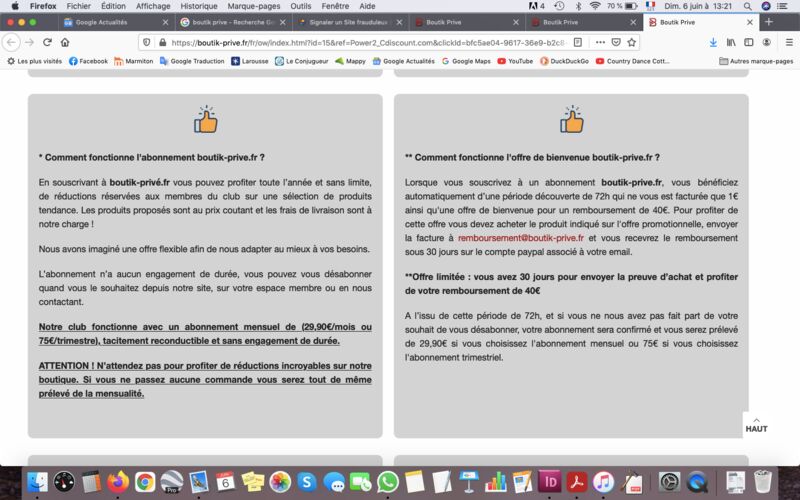The height and width of the screenshot is (500, 800).
Task: Click heading Comment fonctionne l'abonnement boutik-prive.fr
Action: tap(152, 158)
